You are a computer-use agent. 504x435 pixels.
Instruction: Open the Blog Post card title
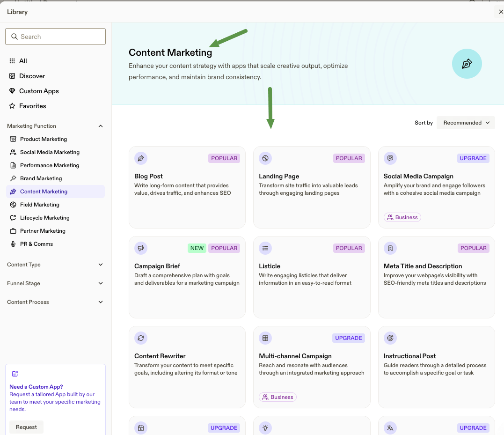pos(148,176)
